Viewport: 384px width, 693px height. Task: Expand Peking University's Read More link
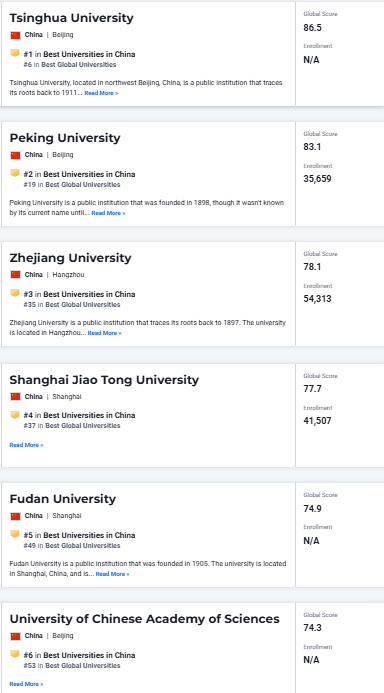[x=108, y=213]
